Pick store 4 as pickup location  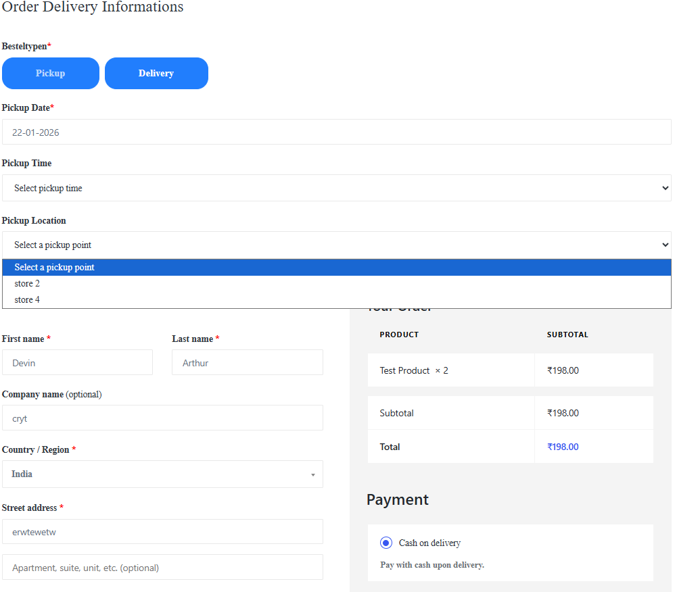coord(27,300)
